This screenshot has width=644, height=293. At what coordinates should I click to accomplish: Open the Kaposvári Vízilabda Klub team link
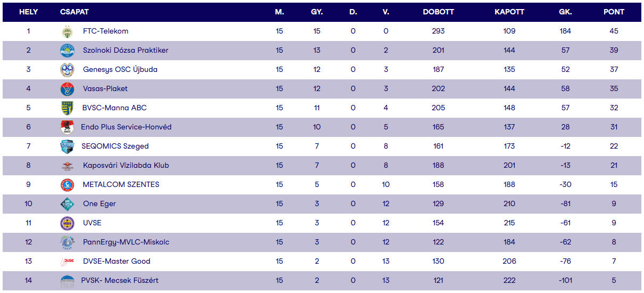(126, 166)
